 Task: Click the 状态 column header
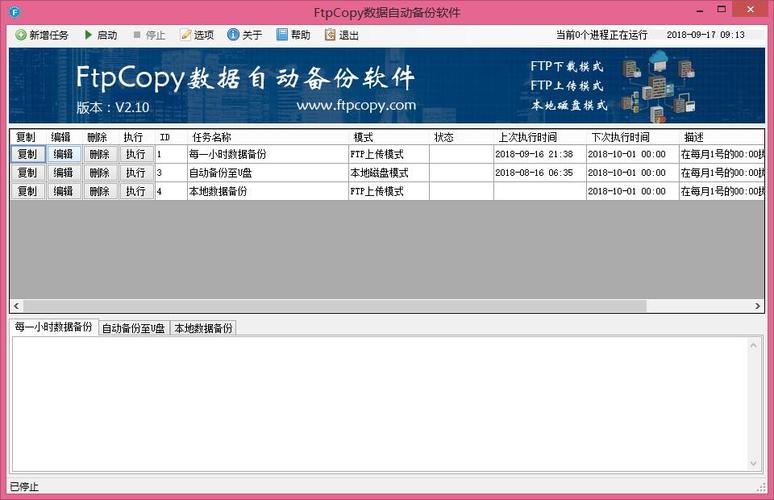pyautogui.click(x=461, y=137)
